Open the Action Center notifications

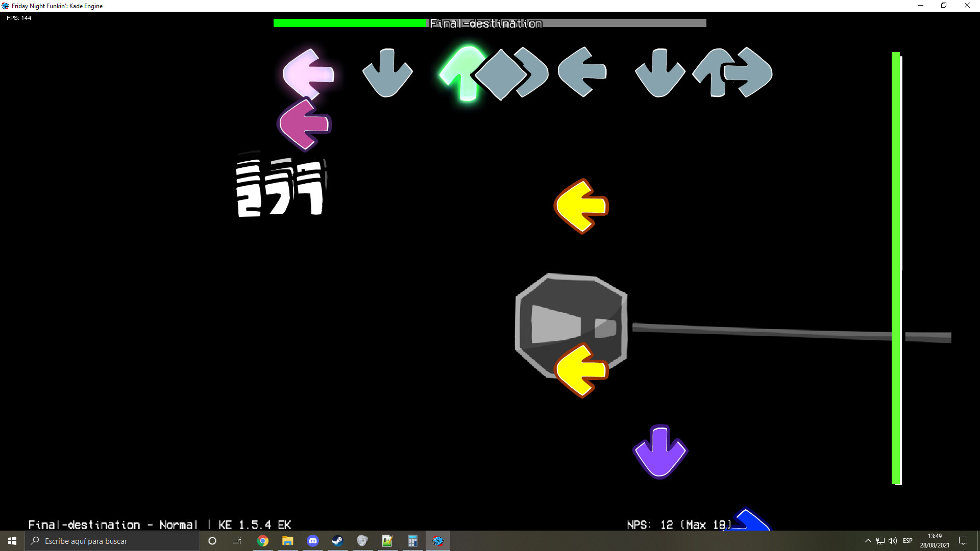(x=964, y=541)
